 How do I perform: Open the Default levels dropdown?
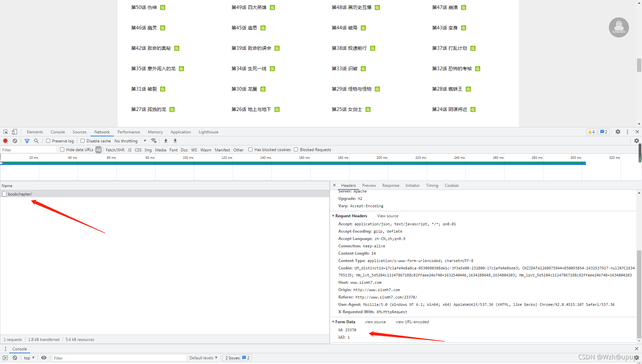pos(203,358)
